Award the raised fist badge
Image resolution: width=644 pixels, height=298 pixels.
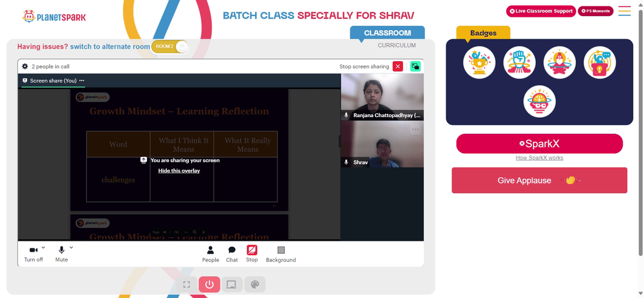519,62
